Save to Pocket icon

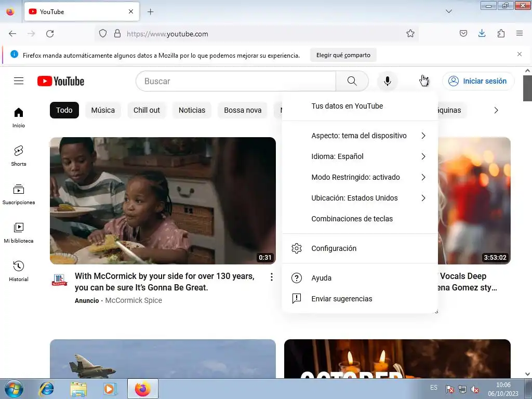point(463,33)
